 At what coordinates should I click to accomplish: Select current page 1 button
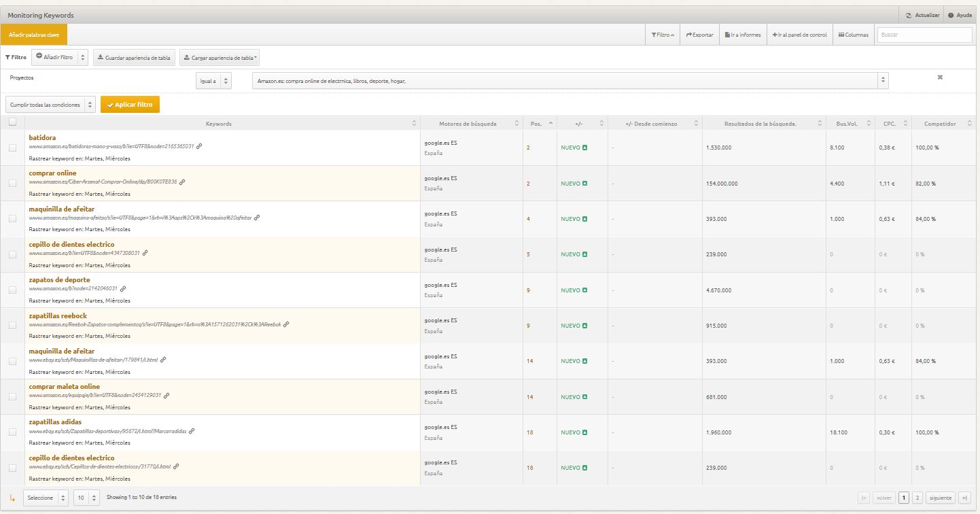(x=904, y=498)
